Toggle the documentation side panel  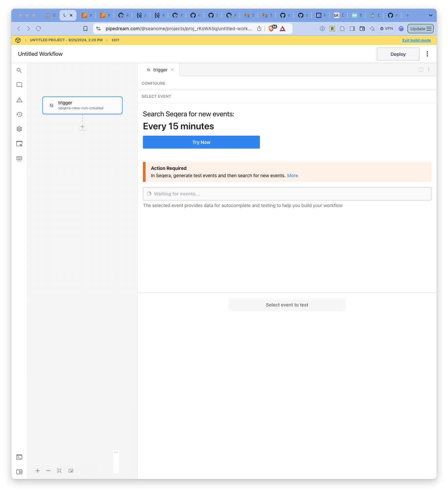click(x=19, y=471)
